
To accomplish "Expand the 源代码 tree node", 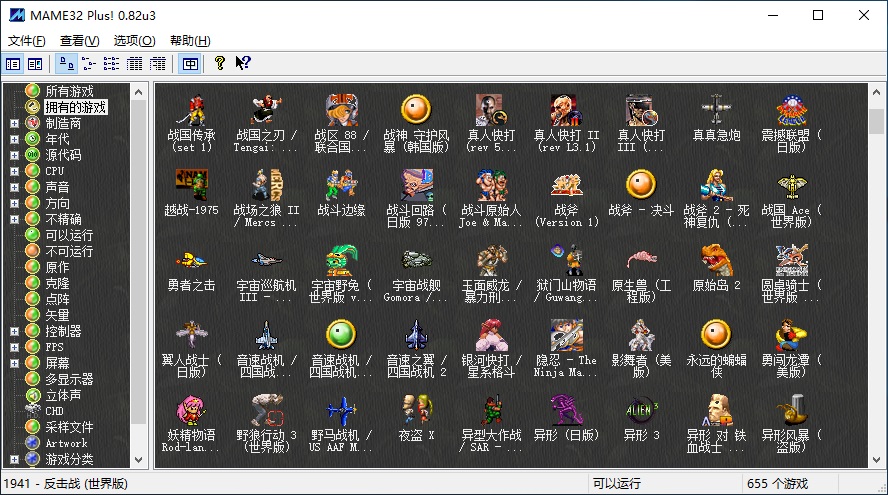I will coord(15,155).
